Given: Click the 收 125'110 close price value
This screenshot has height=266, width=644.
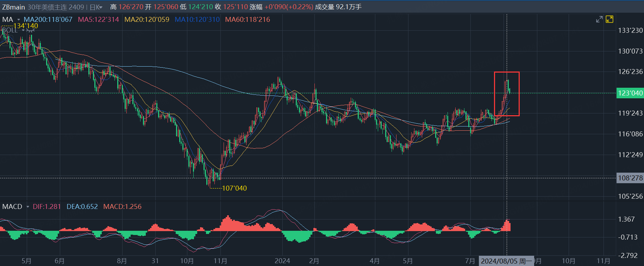Looking at the screenshot, I should coord(231,7).
